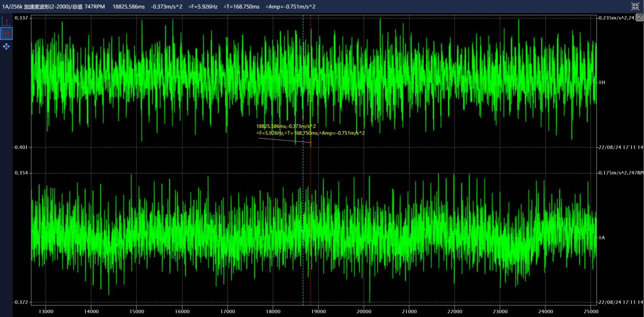
Task: Click the upper chart '22/08/24 17:11:14' timestamp
Action: tap(621, 147)
